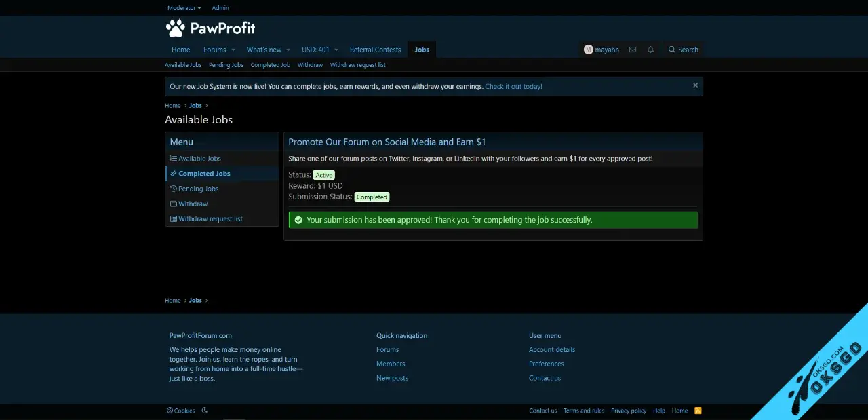The width and height of the screenshot is (868, 420).
Task: Open the RSS feed icon
Action: point(698,411)
